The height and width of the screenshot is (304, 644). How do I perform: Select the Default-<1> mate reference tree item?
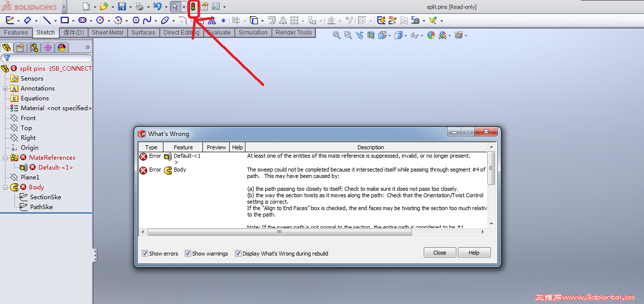pos(55,168)
